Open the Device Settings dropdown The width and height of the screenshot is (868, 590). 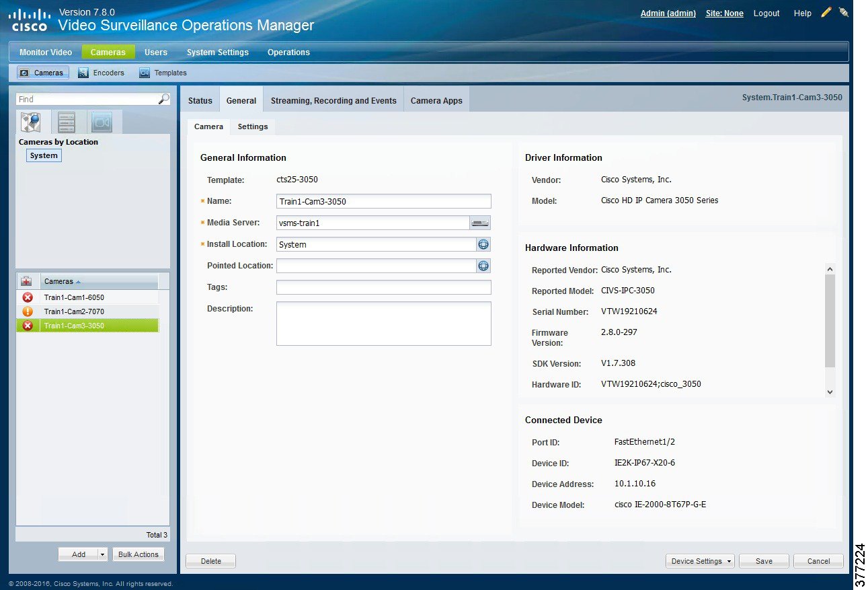coord(701,561)
